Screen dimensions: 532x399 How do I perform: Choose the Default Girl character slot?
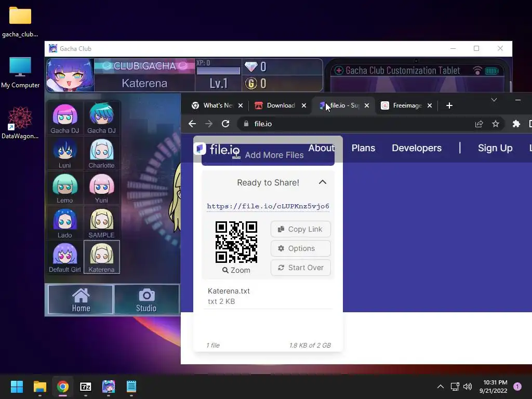(x=65, y=257)
